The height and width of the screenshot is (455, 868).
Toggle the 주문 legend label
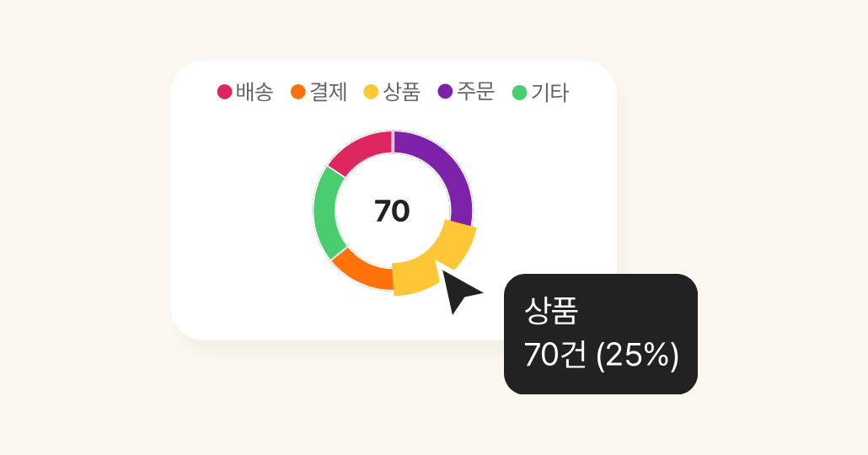pyautogui.click(x=475, y=92)
